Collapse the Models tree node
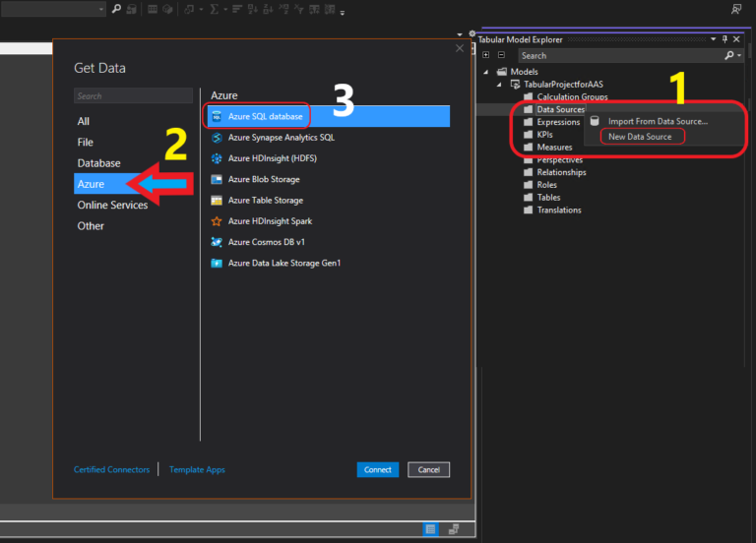The image size is (756, 543). (x=486, y=72)
